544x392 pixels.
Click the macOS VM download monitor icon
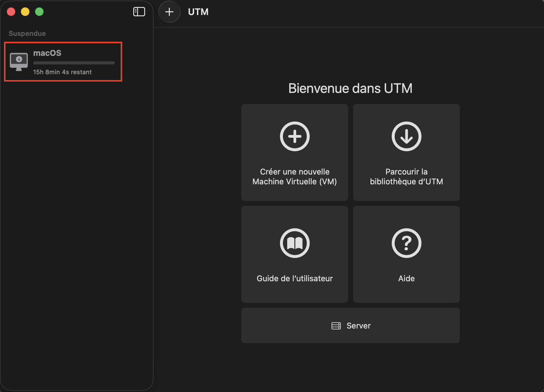pos(19,62)
